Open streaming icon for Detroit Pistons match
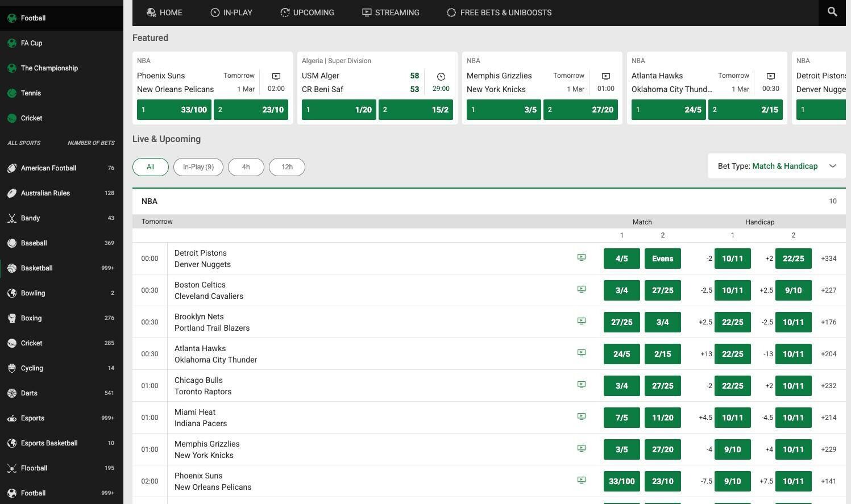Viewport: 851px width, 504px height. 581,257
